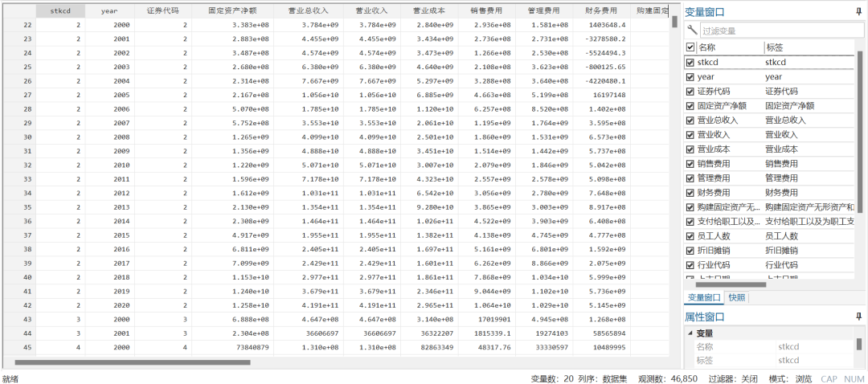
Task: Open the wrench filter options icon
Action: 691,30
